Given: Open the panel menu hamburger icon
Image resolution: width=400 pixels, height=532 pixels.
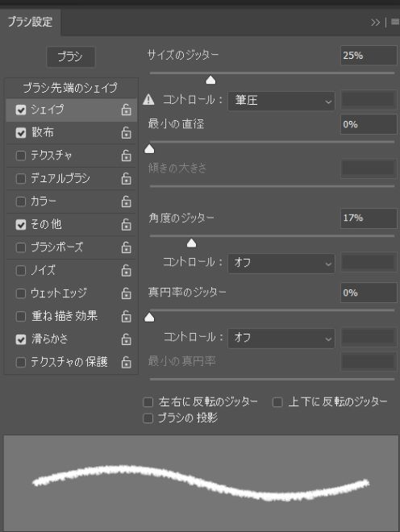Looking at the screenshot, I should [395, 22].
